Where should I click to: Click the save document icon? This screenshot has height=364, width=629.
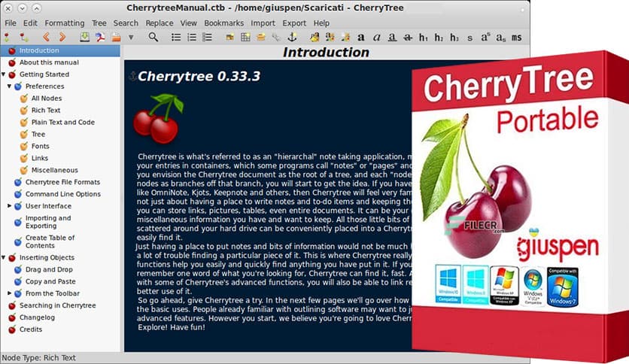point(84,38)
